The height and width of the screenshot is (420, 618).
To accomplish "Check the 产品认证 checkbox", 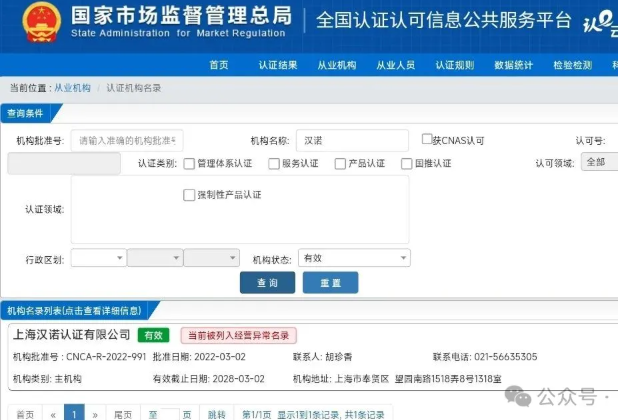I will [340, 164].
